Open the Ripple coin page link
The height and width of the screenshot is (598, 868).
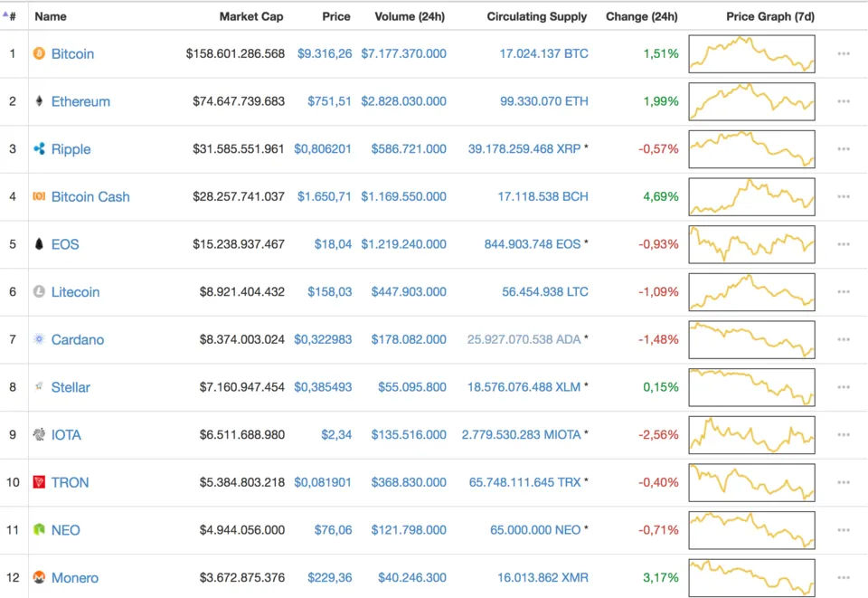tap(71, 149)
